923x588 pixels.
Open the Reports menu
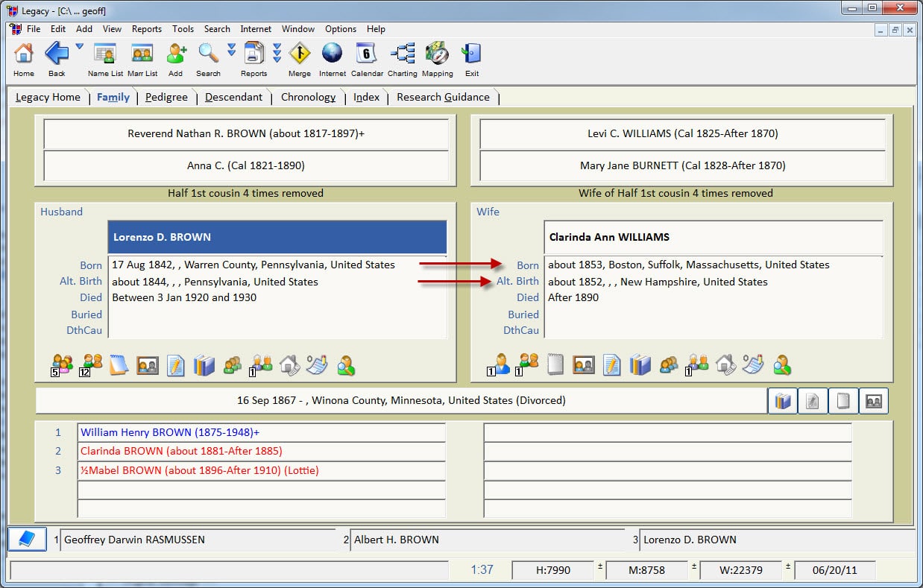[x=146, y=29]
